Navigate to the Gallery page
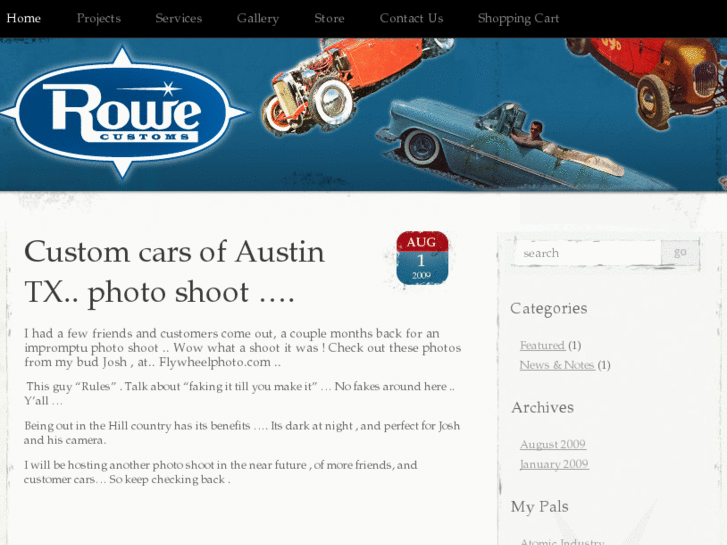Viewport: 727px width, 545px height. tap(258, 19)
